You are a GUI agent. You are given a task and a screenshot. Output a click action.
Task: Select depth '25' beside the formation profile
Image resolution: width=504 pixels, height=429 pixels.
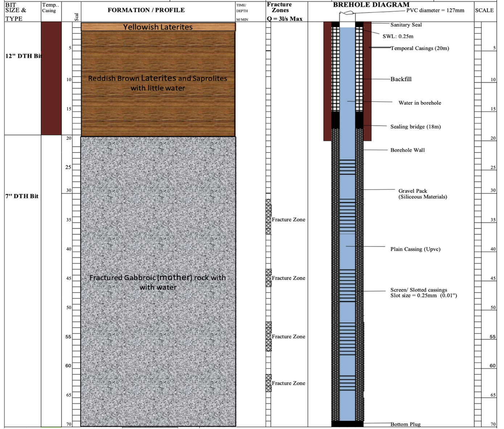click(x=68, y=167)
